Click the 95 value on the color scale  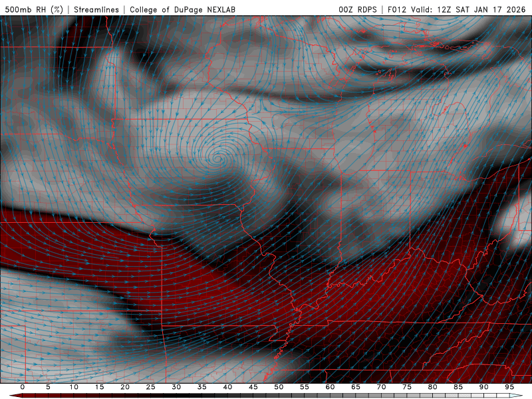click(509, 387)
